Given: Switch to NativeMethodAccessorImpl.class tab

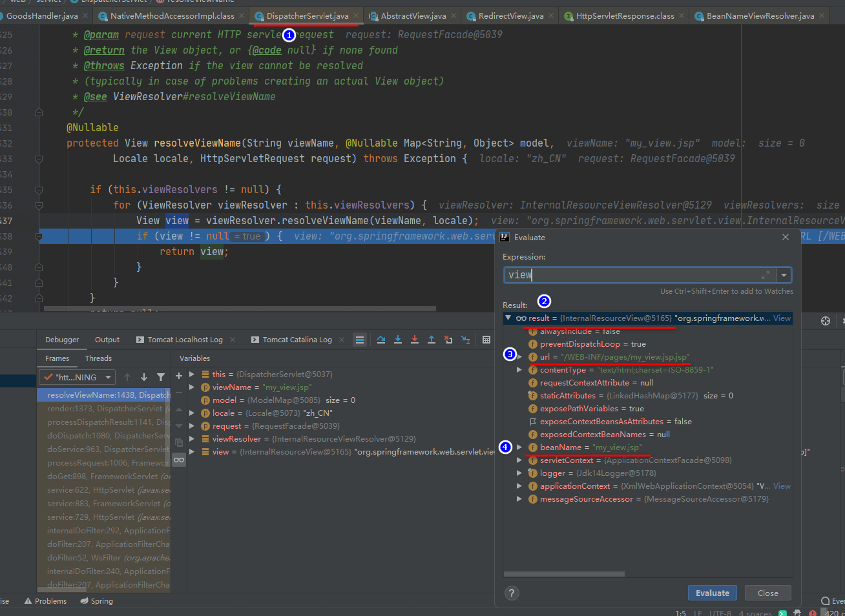Looking at the screenshot, I should 172,15.
